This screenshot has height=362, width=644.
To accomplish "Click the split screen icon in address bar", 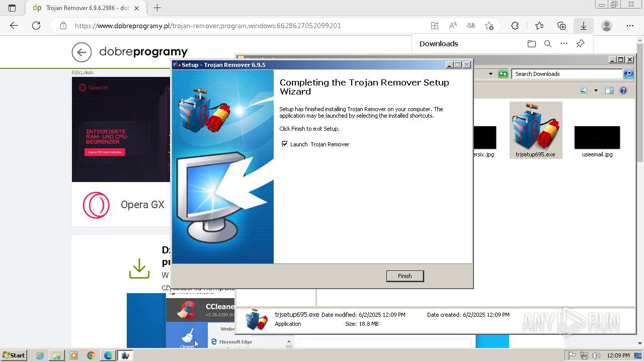I will 435,26.
